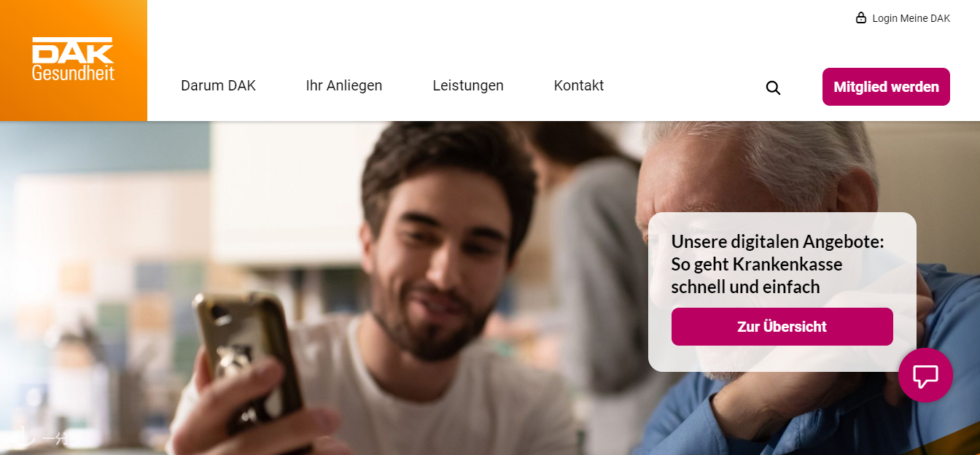Screen dimensions: 980x455
Task: Click the line schnell und einfach
Action: [x=746, y=287]
